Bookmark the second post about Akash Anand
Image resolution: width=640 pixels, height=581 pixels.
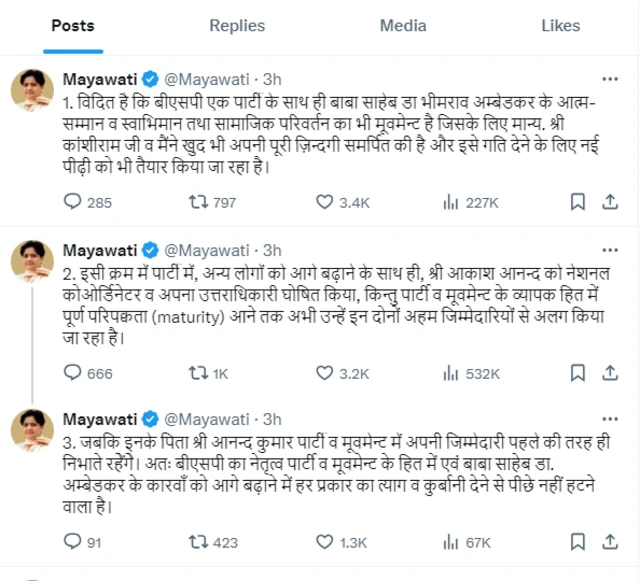tap(577, 372)
